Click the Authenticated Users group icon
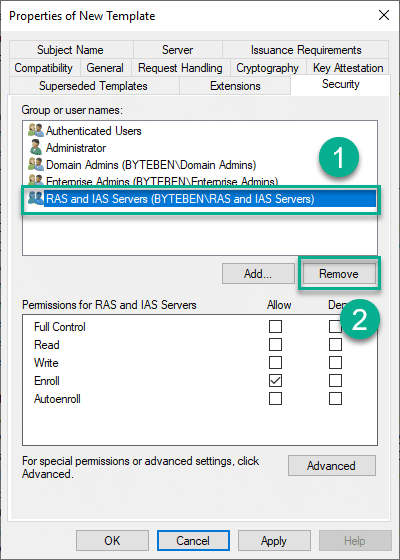The width and height of the screenshot is (400, 560). [x=36, y=131]
